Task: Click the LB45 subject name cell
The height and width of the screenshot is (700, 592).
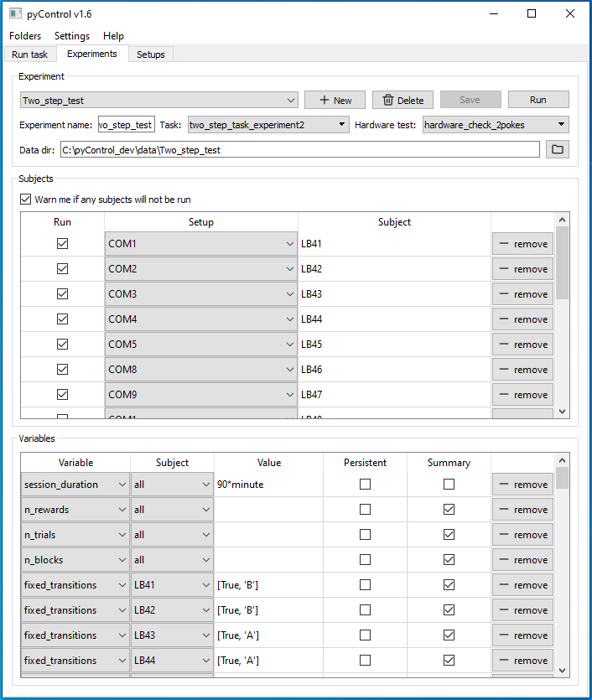Action: tap(394, 345)
